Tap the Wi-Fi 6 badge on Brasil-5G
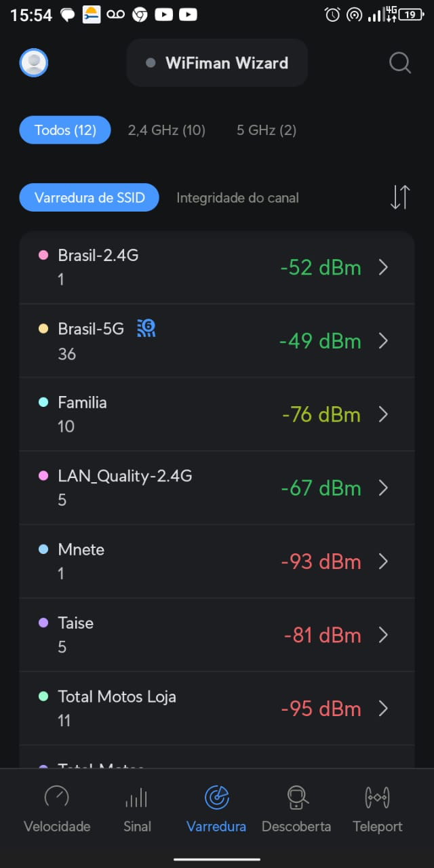 [146, 329]
